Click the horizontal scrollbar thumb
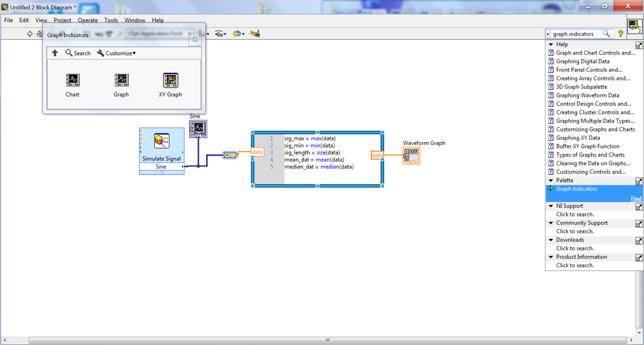This screenshot has width=644, height=345. (x=328, y=340)
